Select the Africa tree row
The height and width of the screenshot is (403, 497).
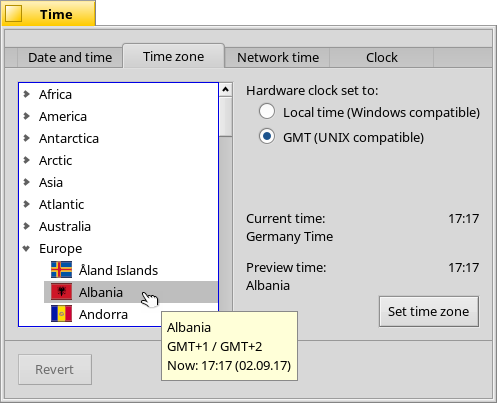pyautogui.click(x=118, y=94)
